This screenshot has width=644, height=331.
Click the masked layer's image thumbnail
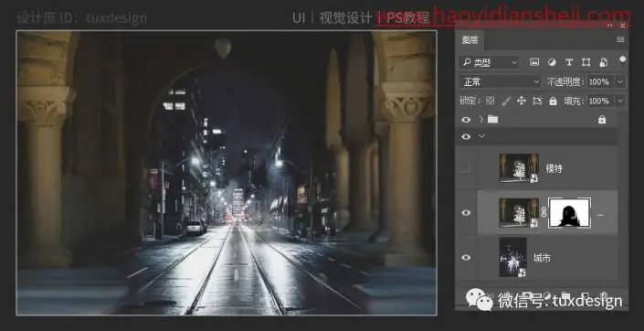(519, 212)
